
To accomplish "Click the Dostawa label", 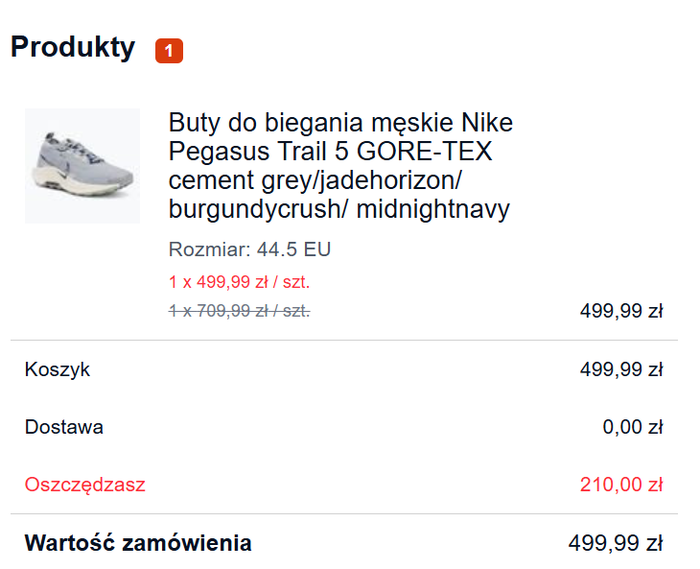I will click(64, 427).
